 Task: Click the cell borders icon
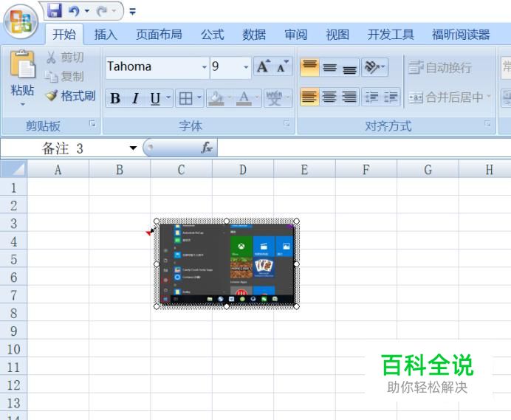point(186,98)
